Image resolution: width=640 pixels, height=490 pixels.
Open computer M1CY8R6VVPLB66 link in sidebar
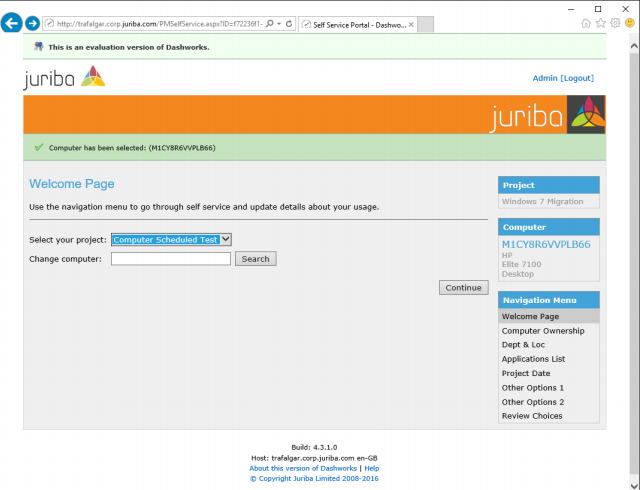click(x=546, y=244)
